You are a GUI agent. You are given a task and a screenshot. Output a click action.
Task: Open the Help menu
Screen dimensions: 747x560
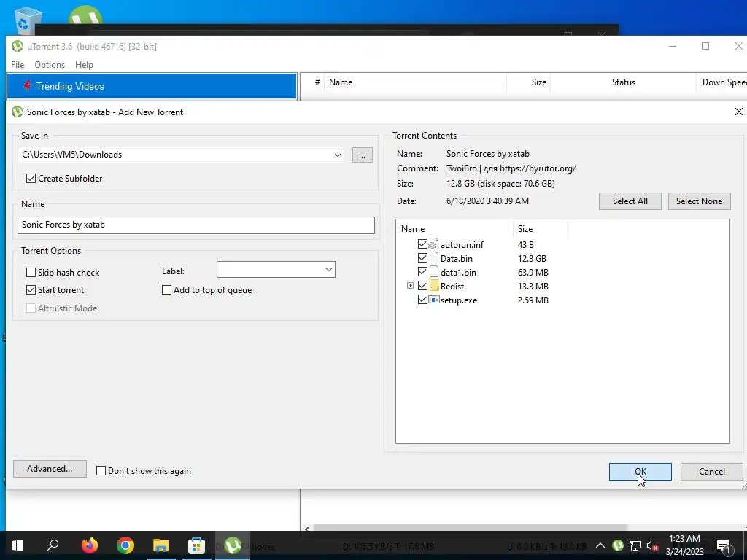pos(85,65)
